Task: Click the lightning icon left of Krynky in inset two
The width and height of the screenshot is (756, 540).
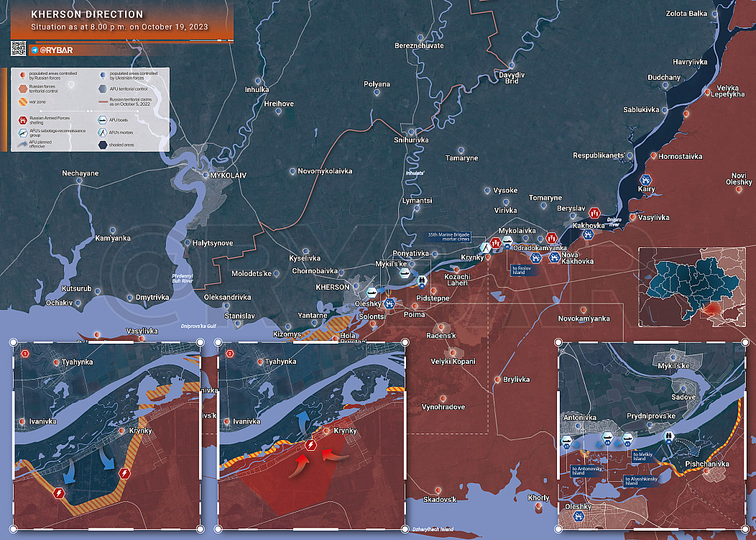Action: 311,445
